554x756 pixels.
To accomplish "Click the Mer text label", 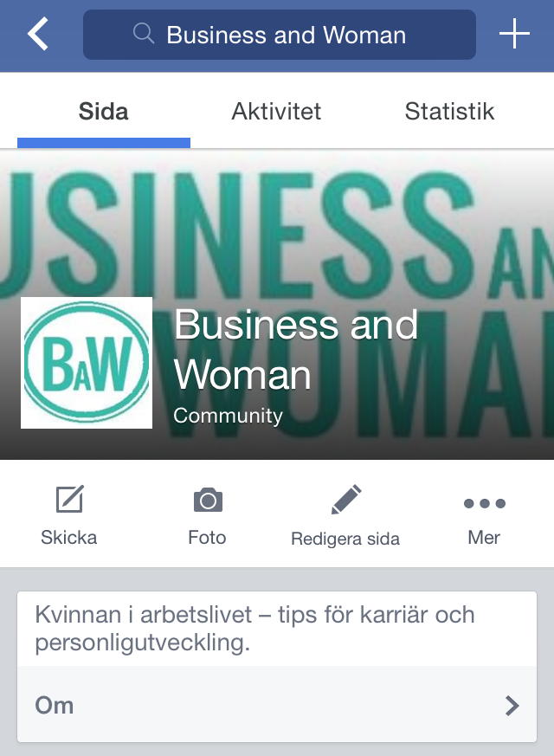I will tap(484, 538).
